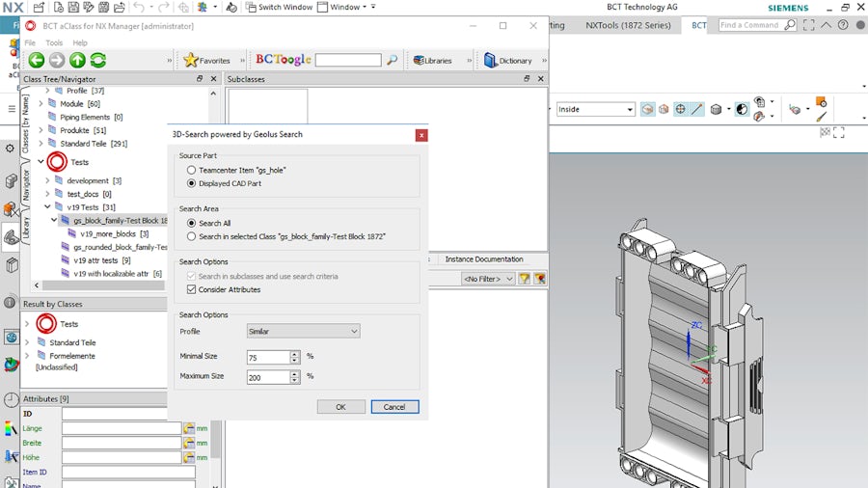Screen dimensions: 868x488
Task: Click the BCToogle search input field
Action: [x=348, y=60]
